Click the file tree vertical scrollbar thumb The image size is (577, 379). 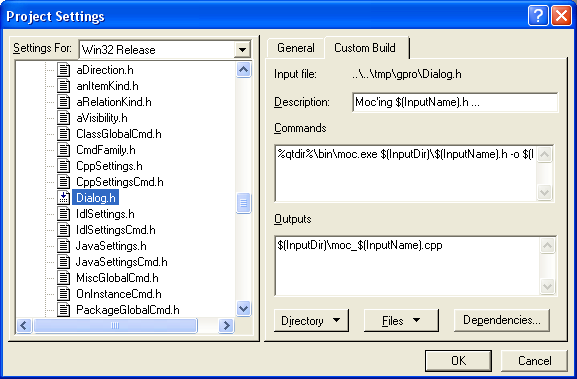pyautogui.click(x=243, y=203)
